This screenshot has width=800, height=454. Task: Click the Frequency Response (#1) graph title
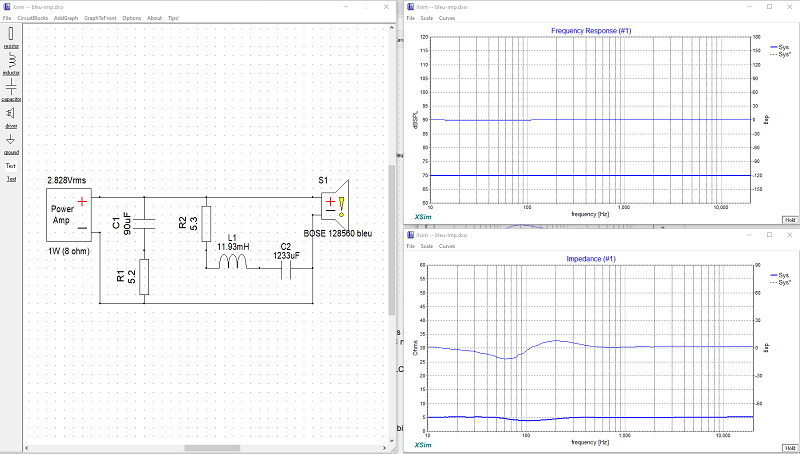click(x=591, y=31)
